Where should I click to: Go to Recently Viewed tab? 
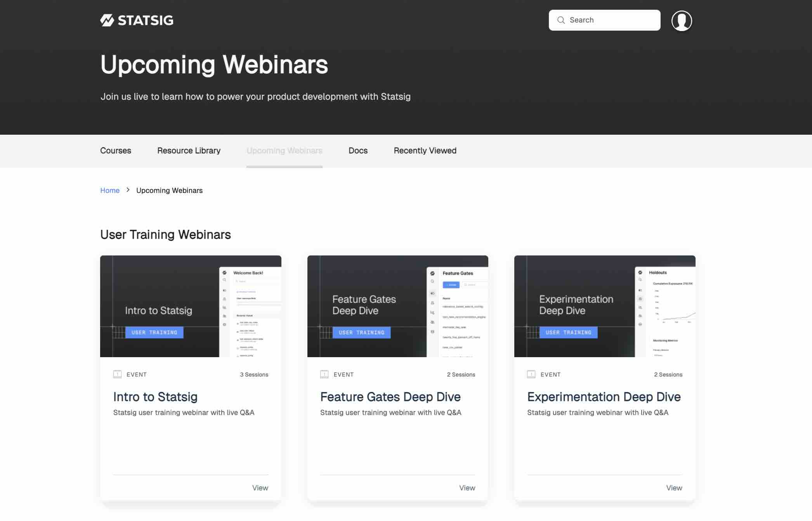425,151
